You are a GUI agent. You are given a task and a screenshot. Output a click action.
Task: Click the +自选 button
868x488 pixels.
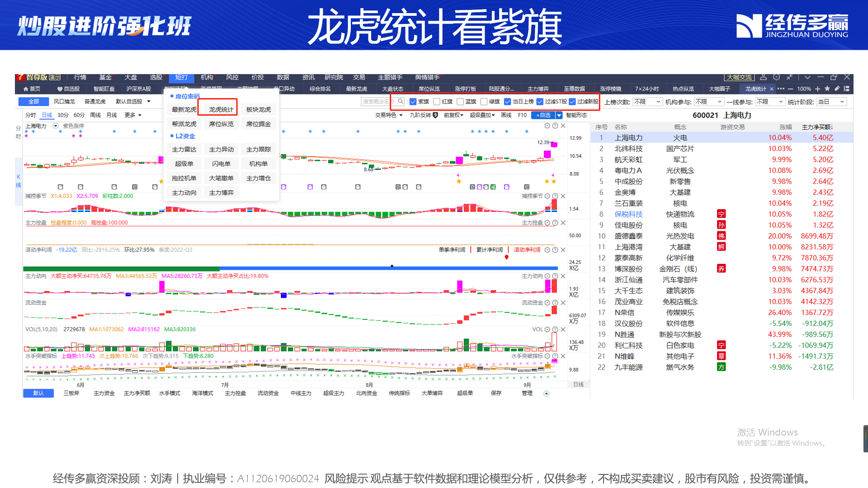pyautogui.click(x=543, y=115)
